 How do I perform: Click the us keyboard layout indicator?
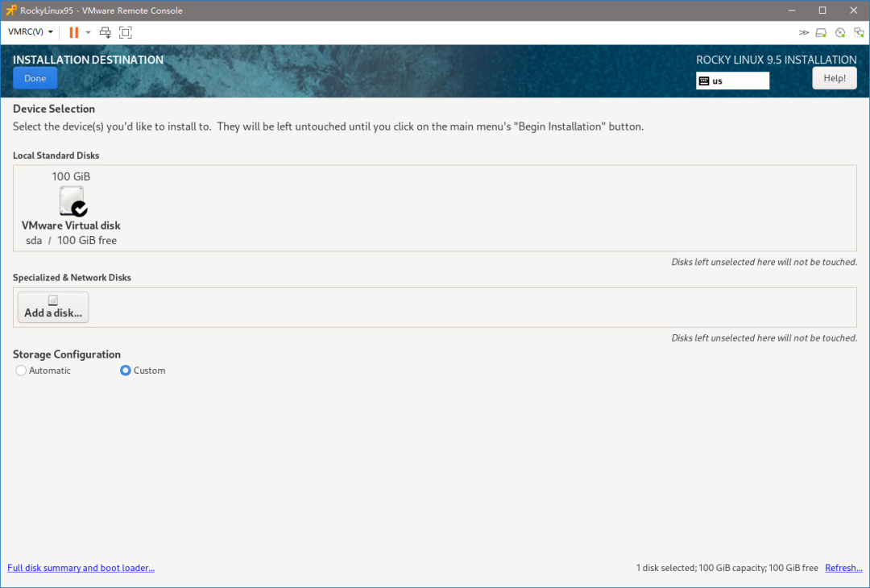click(x=732, y=81)
